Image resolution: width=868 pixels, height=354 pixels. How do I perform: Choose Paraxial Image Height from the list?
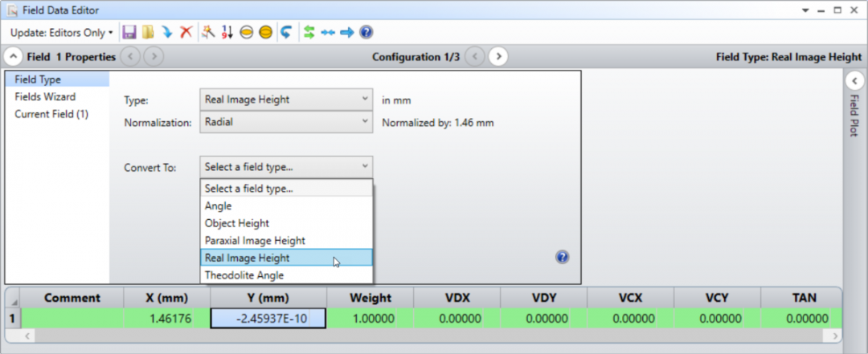tap(254, 240)
